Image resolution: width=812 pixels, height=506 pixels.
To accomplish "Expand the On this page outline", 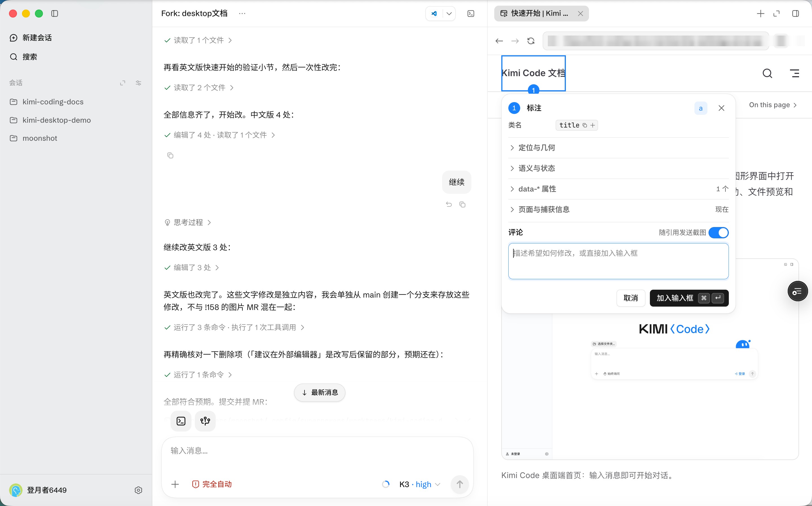I will tap(773, 105).
